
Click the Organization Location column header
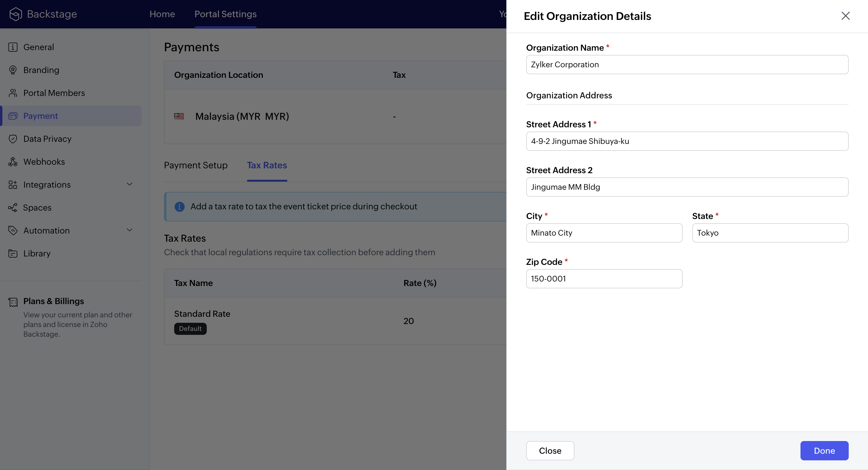click(218, 75)
